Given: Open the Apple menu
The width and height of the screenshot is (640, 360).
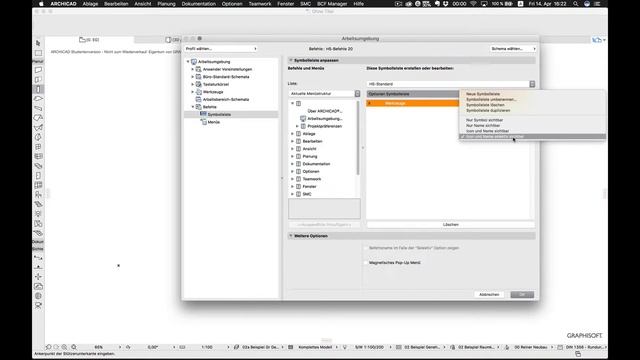Looking at the screenshot, I should 41,4.
